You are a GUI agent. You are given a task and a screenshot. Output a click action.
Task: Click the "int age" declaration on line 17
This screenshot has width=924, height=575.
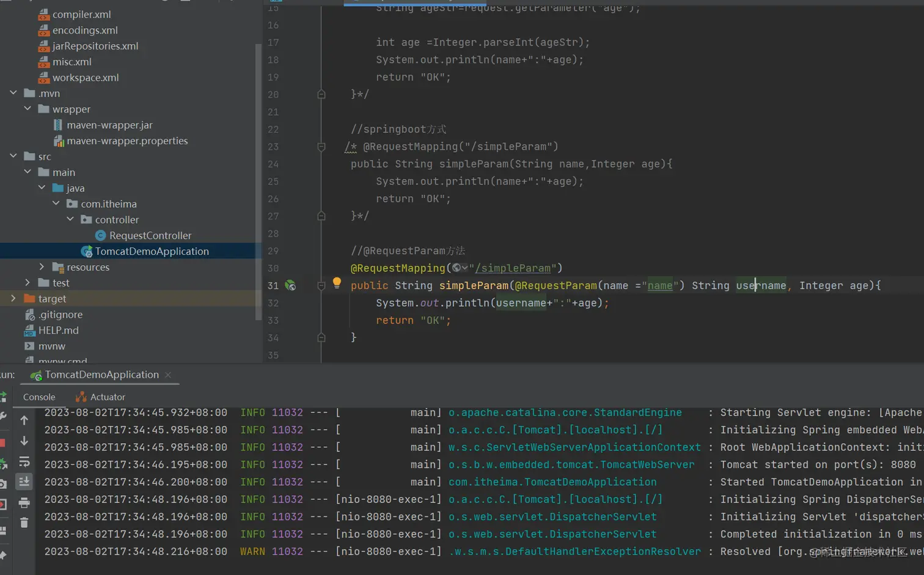(398, 42)
